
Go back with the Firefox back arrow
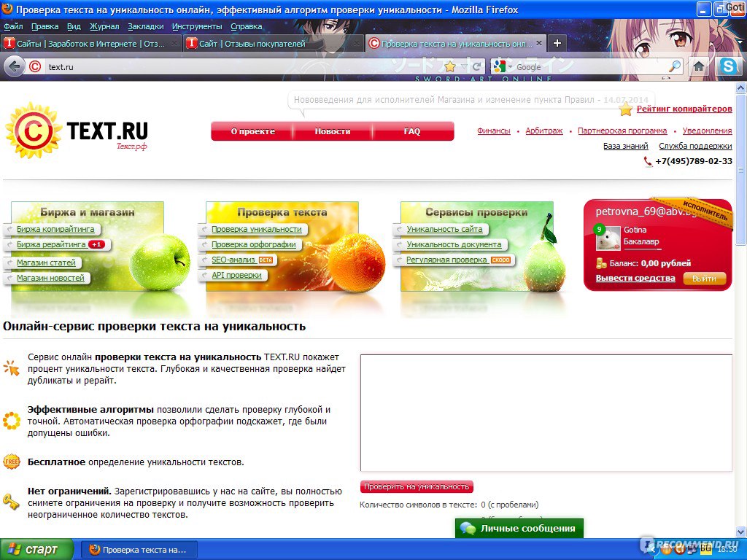point(15,66)
